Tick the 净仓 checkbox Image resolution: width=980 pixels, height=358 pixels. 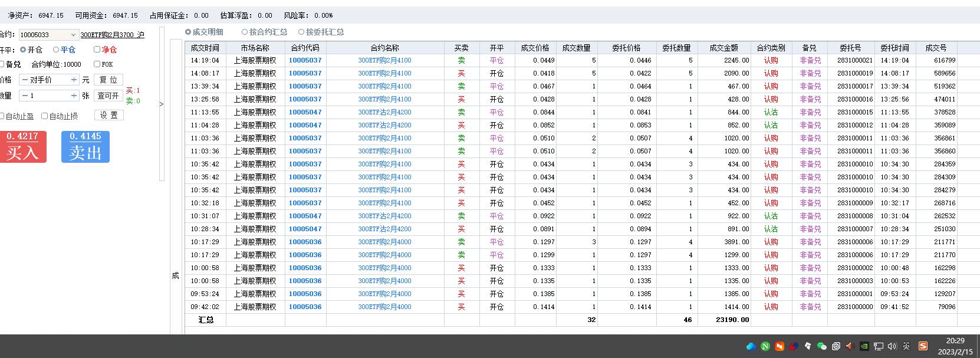pos(97,50)
